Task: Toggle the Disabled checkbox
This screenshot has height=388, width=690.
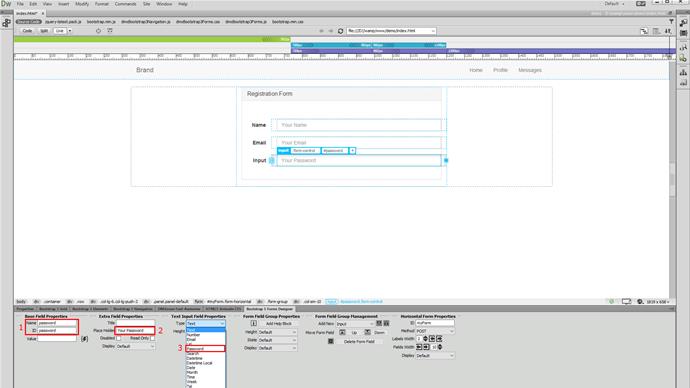Action: 118,338
